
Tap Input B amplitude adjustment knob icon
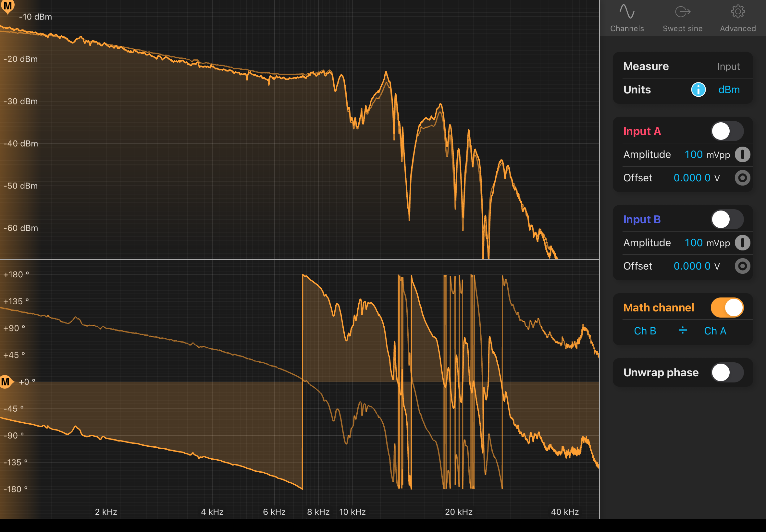tap(742, 243)
